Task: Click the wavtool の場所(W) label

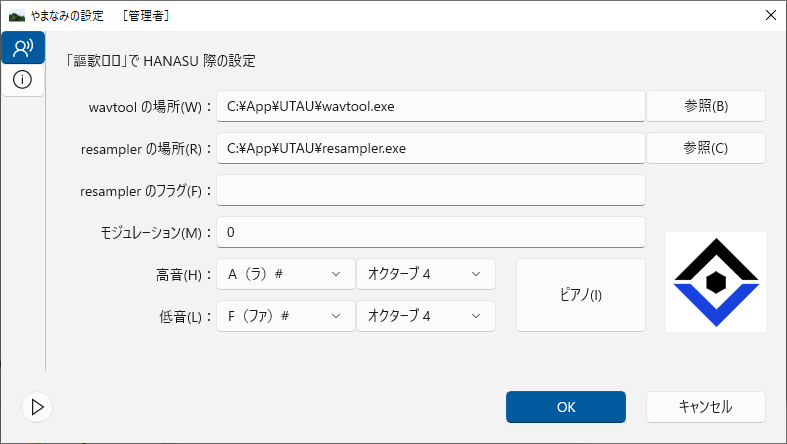Action: pos(145,107)
